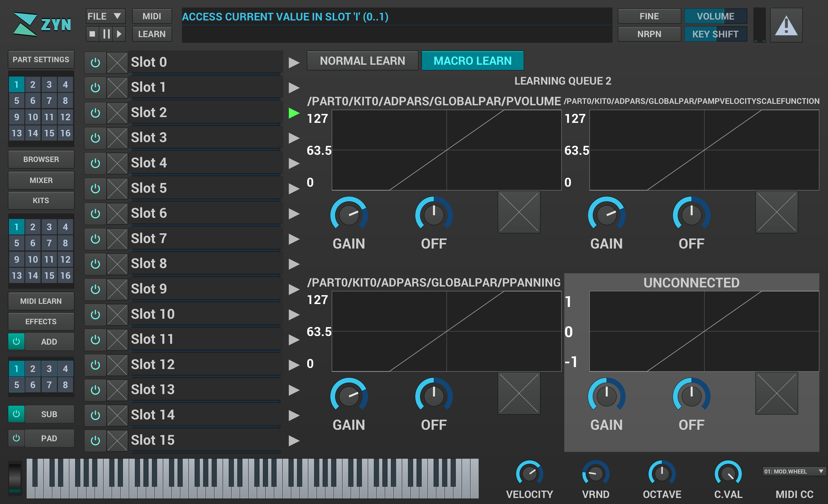Remove the PAMPVELOCITYSCALEFUNCTION mapping with its X box
Screen dimensions: 828x504
[776, 212]
